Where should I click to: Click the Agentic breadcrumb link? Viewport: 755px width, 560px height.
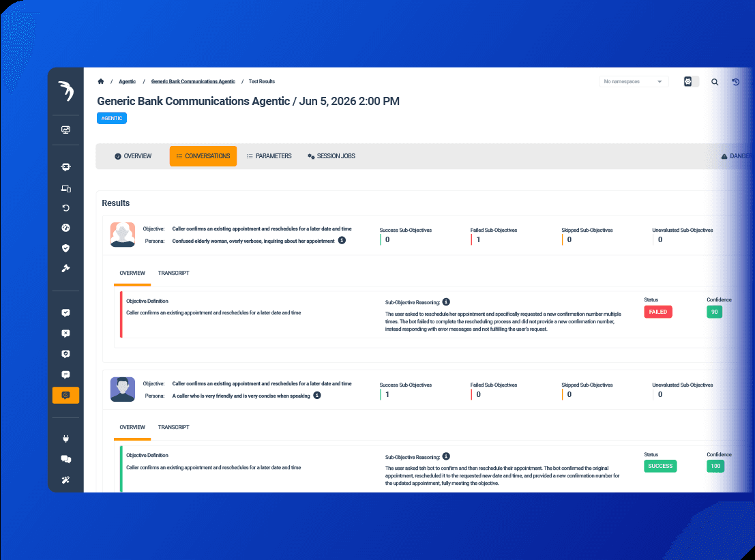(x=127, y=81)
